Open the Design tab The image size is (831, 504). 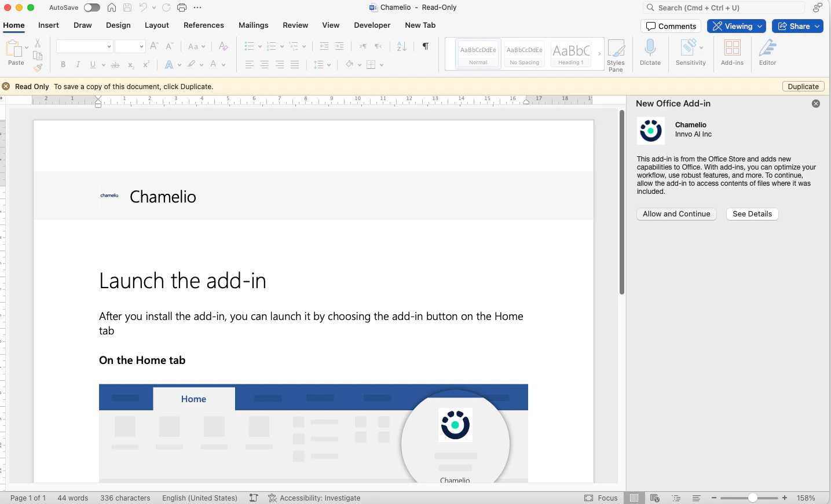click(x=118, y=25)
